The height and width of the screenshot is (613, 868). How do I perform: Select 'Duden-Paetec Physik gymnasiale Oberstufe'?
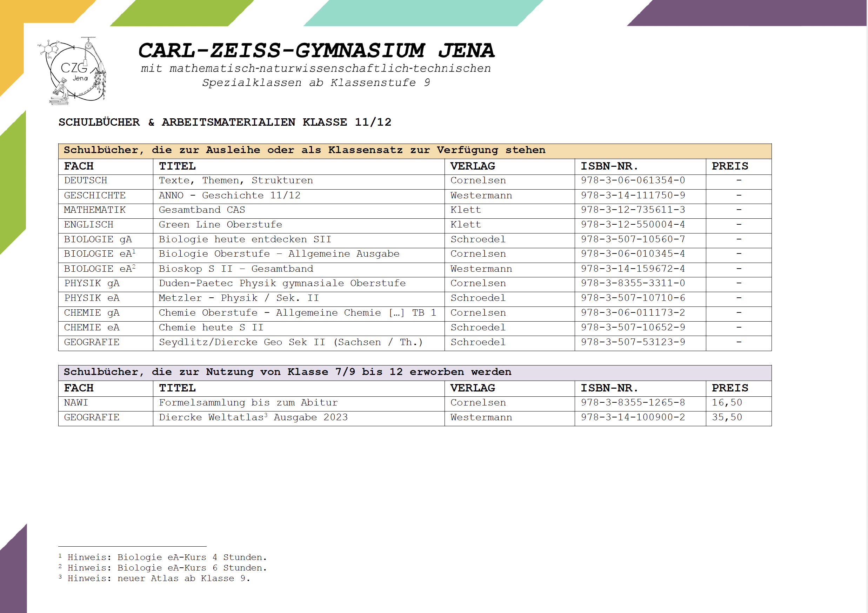coord(282,283)
